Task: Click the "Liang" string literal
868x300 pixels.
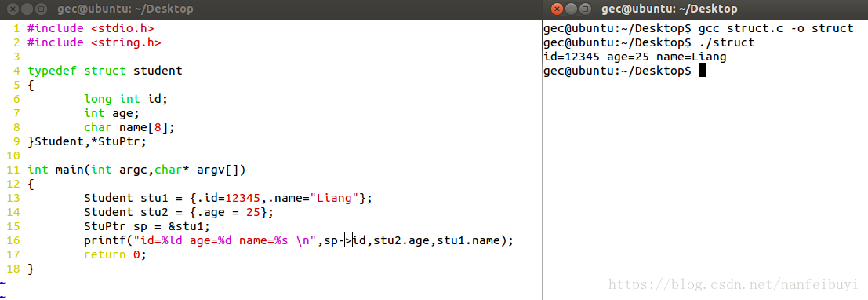Action: [333, 198]
